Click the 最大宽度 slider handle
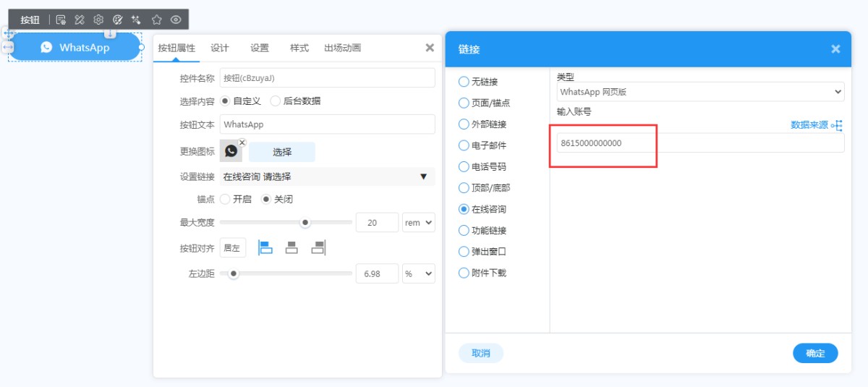868x387 pixels. pos(305,223)
